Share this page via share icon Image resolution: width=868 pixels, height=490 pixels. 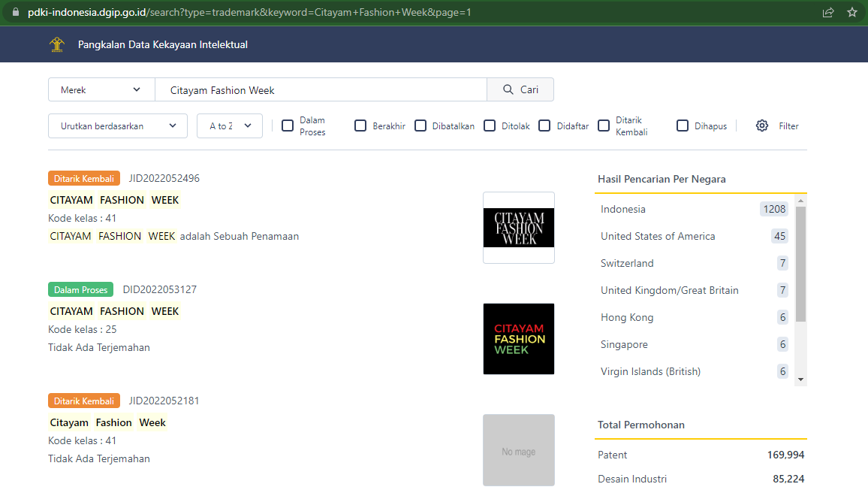(828, 12)
